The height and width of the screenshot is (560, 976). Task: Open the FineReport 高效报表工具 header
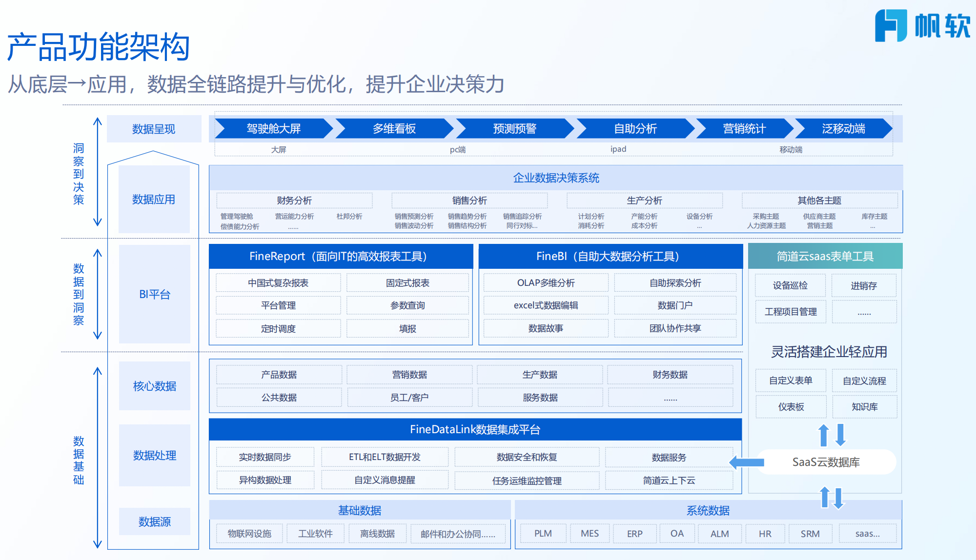coord(340,256)
